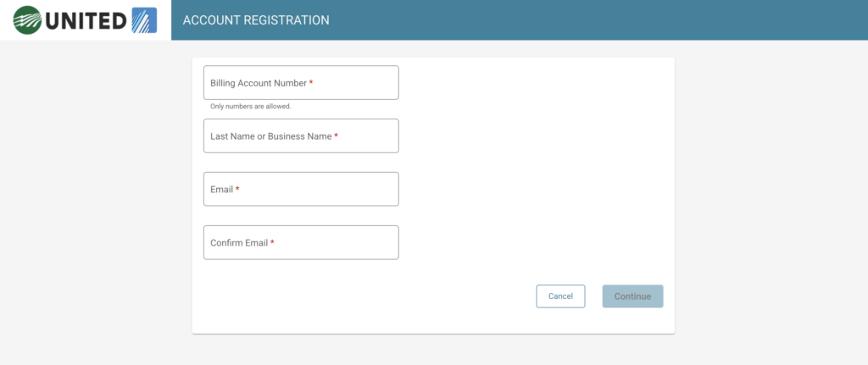The height and width of the screenshot is (365, 868).
Task: Click the red asterisk beside Confirm Email
Action: point(272,242)
